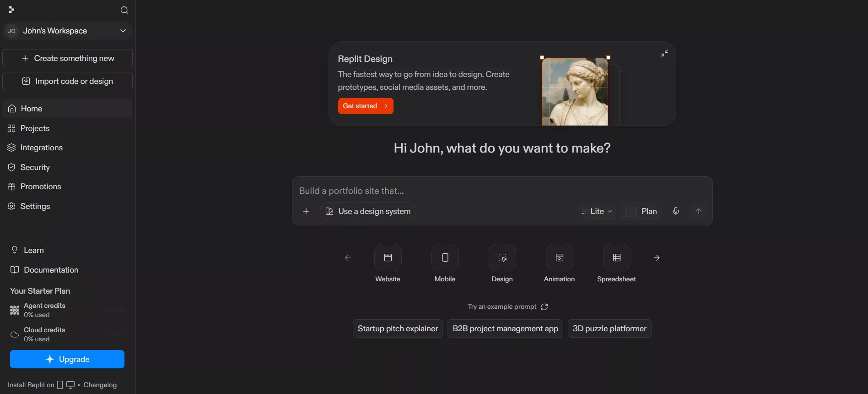Viewport: 868px width, 394px height.
Task: Focus the prompt input field
Action: point(502,191)
